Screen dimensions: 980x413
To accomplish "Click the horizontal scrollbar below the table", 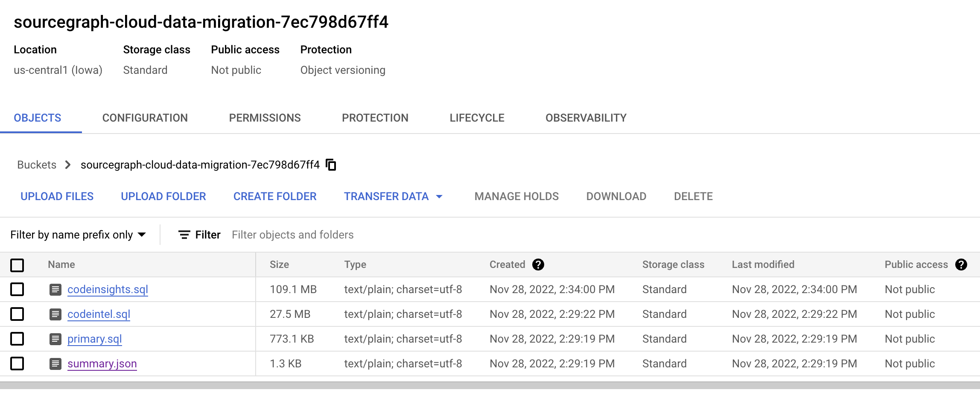I will click(490, 385).
